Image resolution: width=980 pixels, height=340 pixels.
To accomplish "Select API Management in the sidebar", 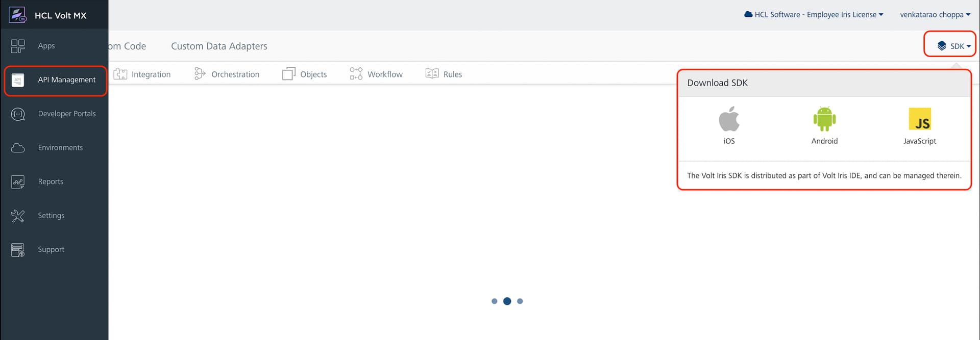I will pyautogui.click(x=66, y=80).
